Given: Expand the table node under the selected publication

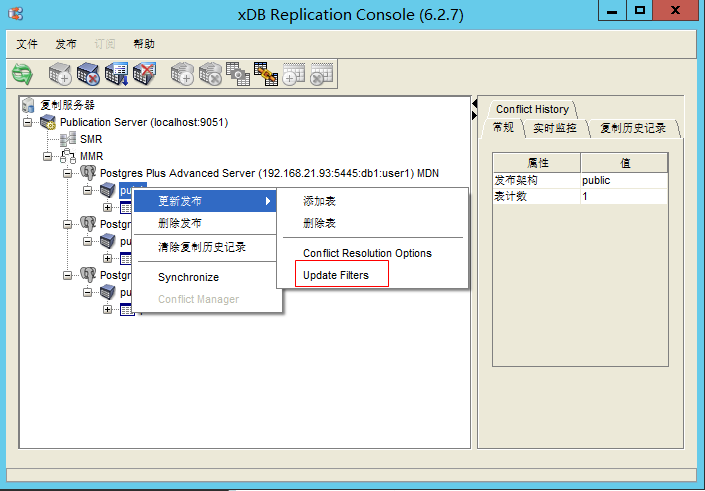Looking at the screenshot, I should (x=107, y=207).
